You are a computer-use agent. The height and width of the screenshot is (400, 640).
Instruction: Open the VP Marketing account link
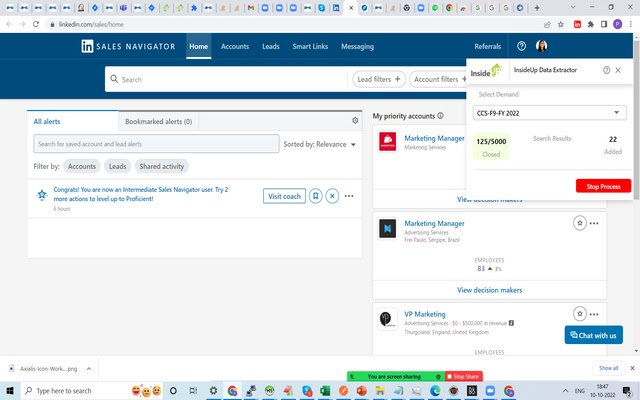tap(424, 314)
